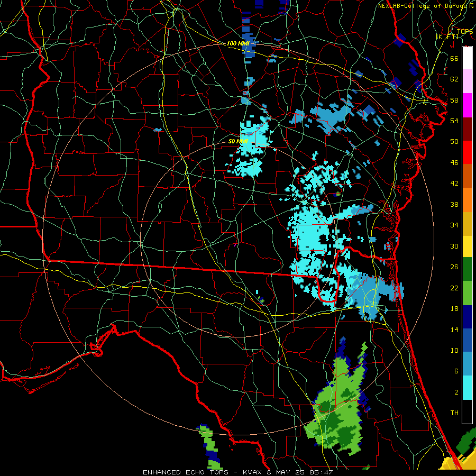Click the magenta swatch in the color scale
Screen dimensions: 476x476
click(467, 105)
